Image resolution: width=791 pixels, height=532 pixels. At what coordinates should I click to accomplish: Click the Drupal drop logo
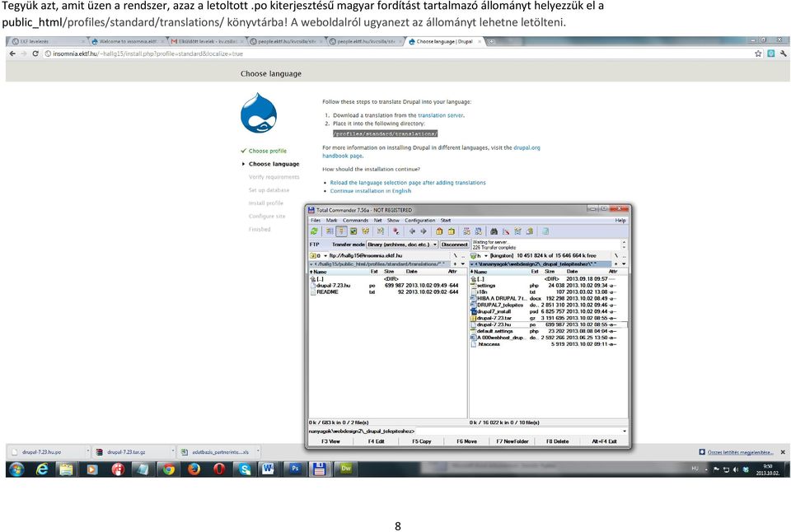click(x=259, y=113)
